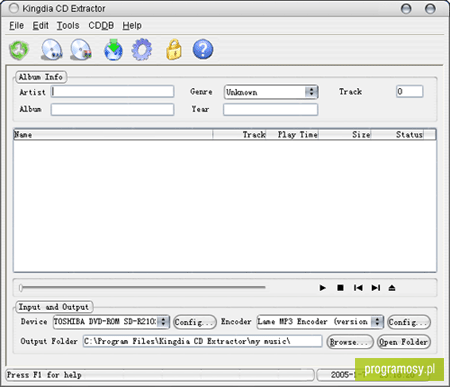Skip to the previous track button
Viewport: 450px width, 387px height.
click(358, 288)
